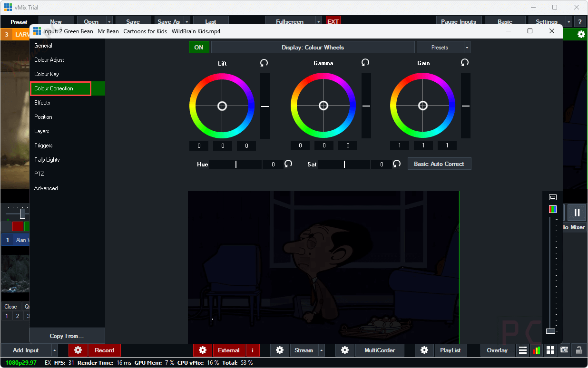
Task: Toggle the MultiCorder button
Action: (x=380, y=350)
